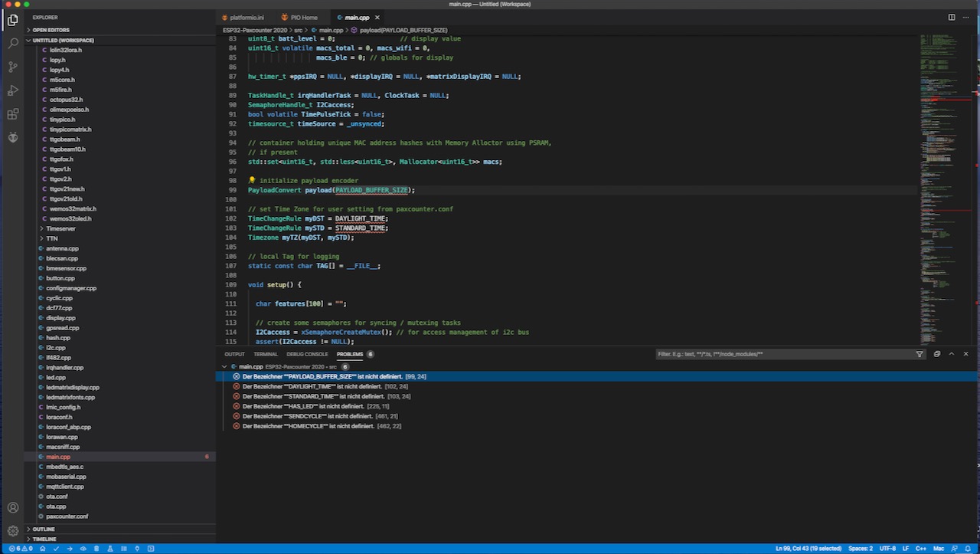Open the Accounts icon in activity bar
Viewport: 980px width, 554px height.
pyautogui.click(x=12, y=507)
